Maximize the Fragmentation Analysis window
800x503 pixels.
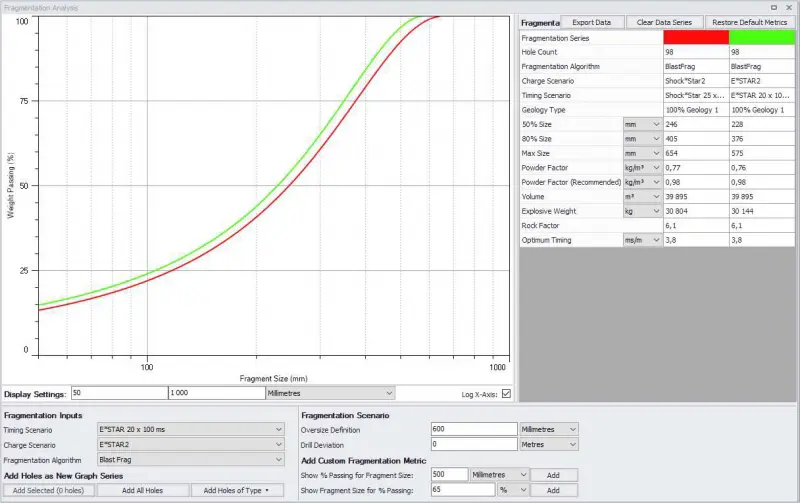click(x=775, y=6)
